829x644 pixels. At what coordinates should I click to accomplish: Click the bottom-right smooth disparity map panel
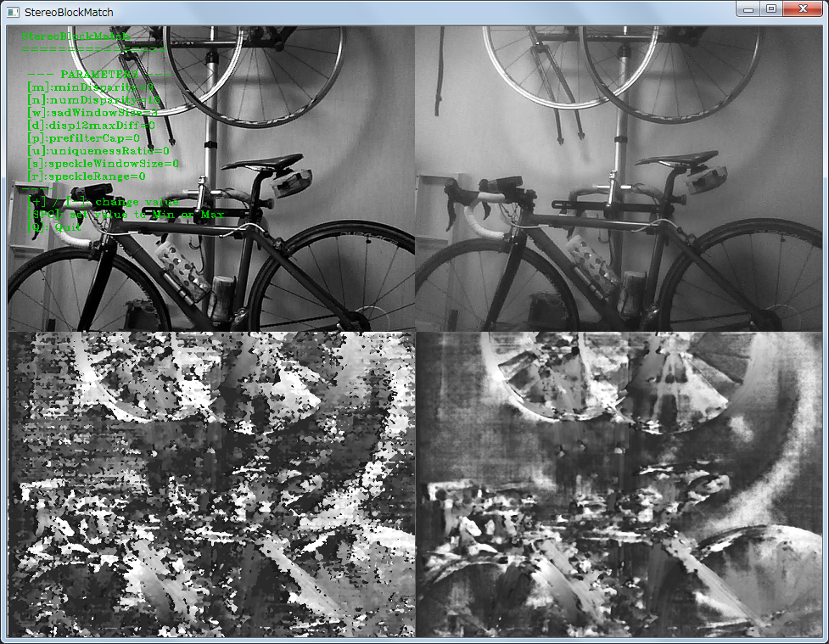point(619,484)
